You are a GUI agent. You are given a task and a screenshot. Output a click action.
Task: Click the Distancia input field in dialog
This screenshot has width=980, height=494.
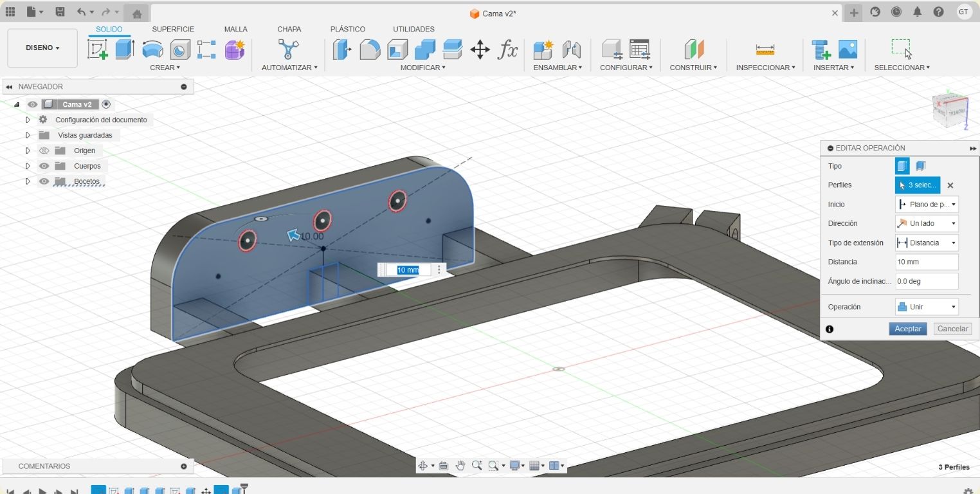pos(927,262)
